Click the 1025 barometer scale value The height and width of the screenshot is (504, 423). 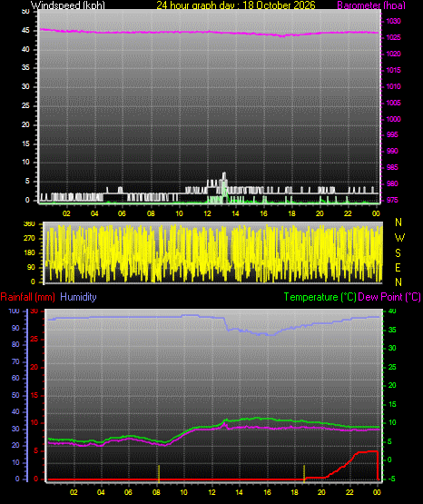pyautogui.click(x=393, y=37)
